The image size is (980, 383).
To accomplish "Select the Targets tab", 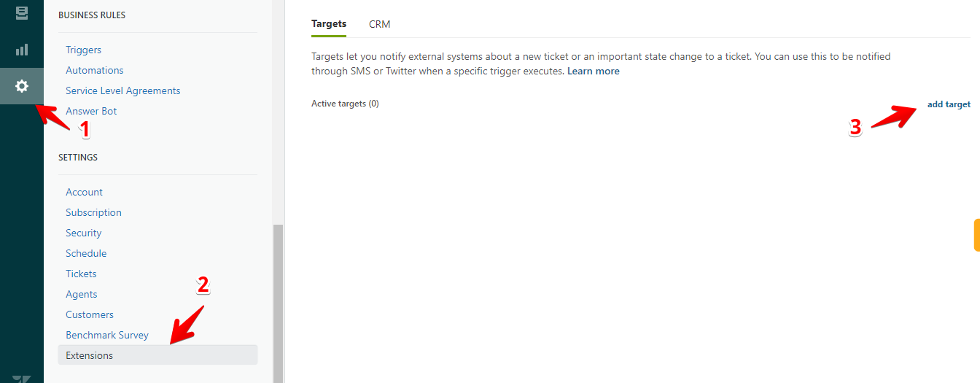I will pos(329,24).
